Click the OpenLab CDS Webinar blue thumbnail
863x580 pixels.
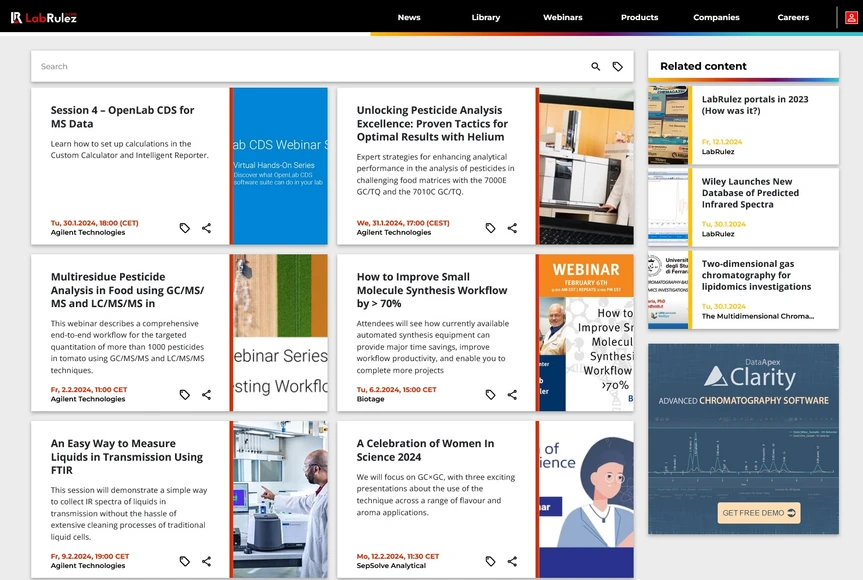280,166
